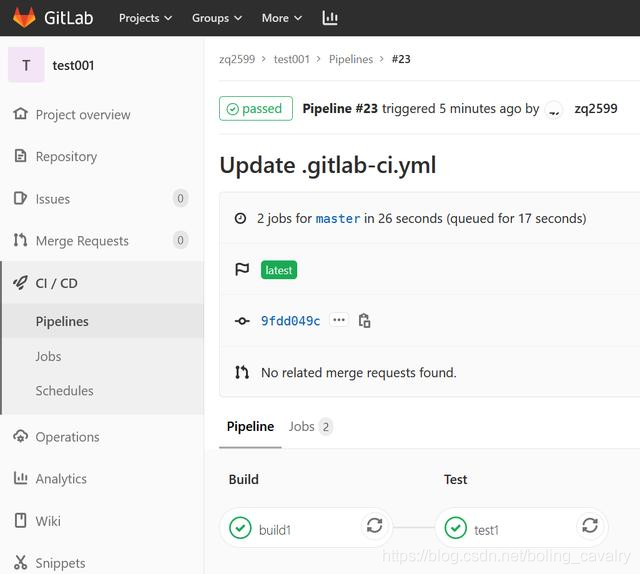This screenshot has height=574, width=640.
Task: Click the passed status badge
Action: (x=256, y=109)
